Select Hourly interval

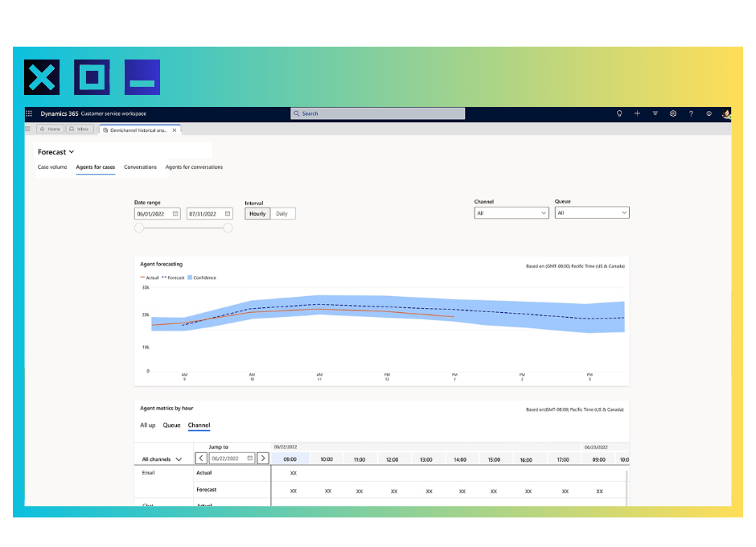(257, 214)
